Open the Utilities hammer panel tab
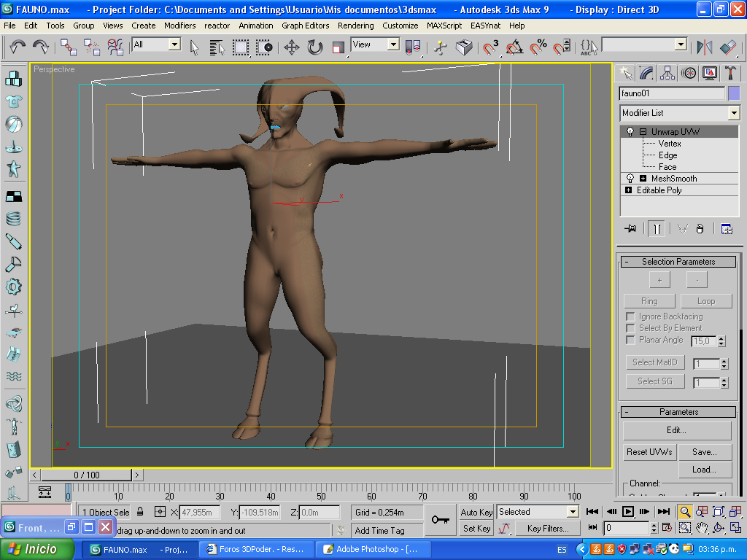The image size is (747, 560). [x=729, y=73]
